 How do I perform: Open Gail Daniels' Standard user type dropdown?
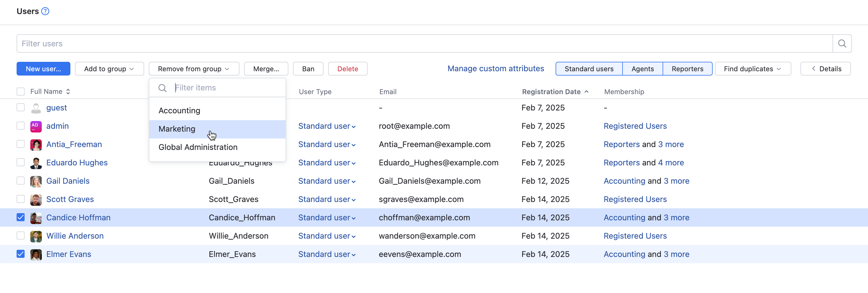[326, 181]
